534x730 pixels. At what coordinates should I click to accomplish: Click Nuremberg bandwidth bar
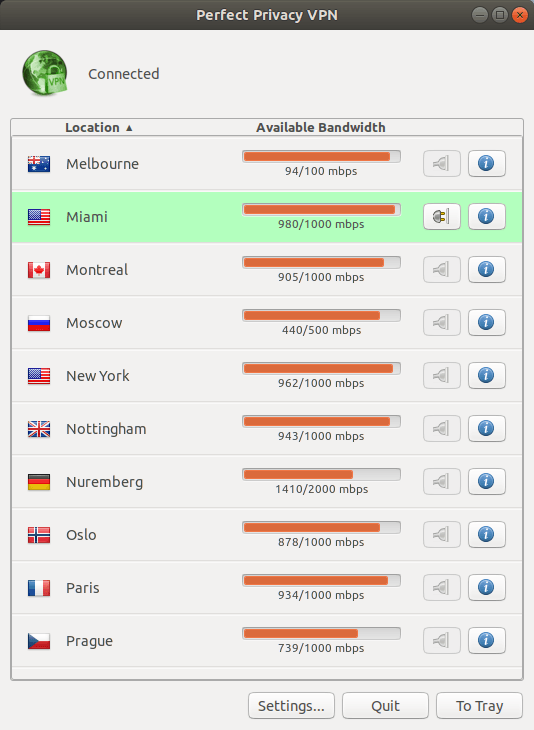(321, 475)
